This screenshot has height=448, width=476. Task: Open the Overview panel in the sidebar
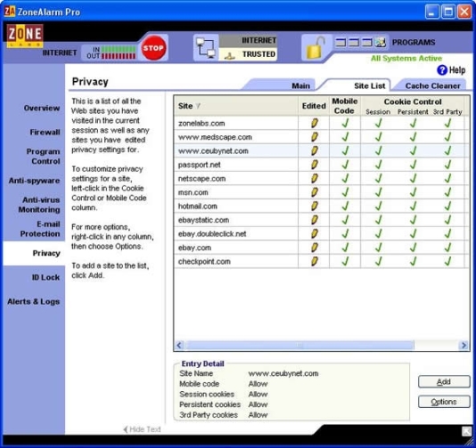click(x=42, y=108)
